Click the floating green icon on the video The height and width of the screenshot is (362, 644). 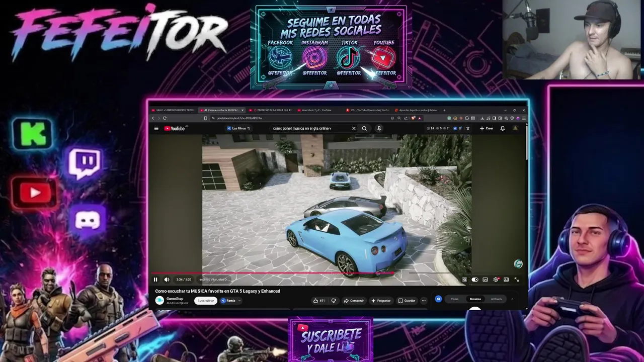518,264
